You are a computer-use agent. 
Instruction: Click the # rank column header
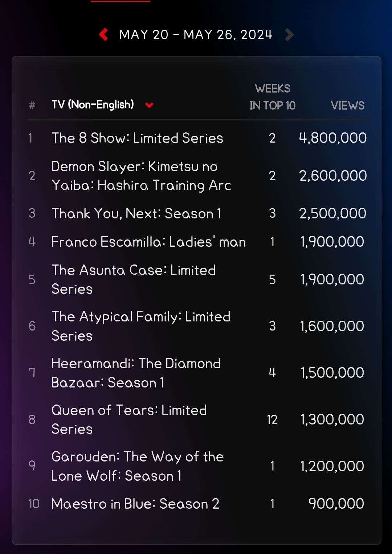click(32, 105)
